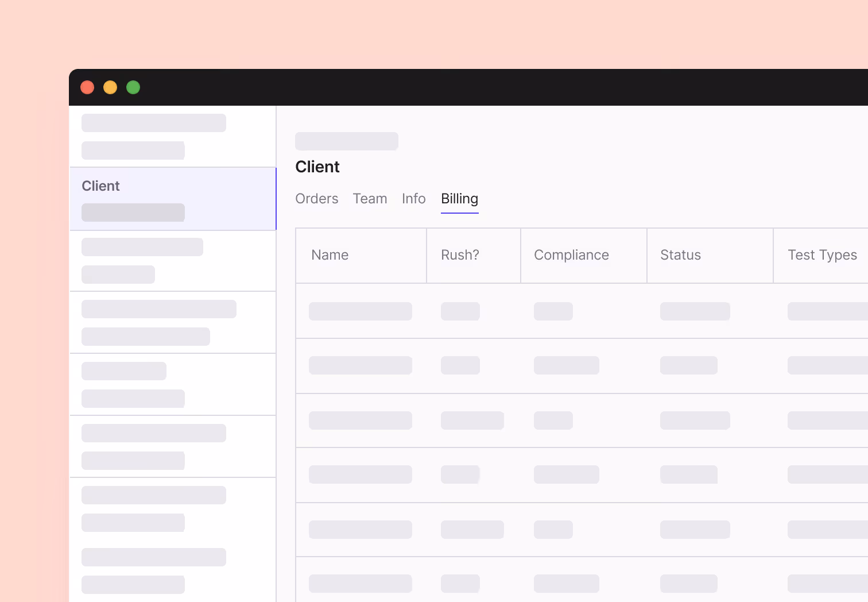Open the Orders tab
The height and width of the screenshot is (602, 868).
coord(316,199)
